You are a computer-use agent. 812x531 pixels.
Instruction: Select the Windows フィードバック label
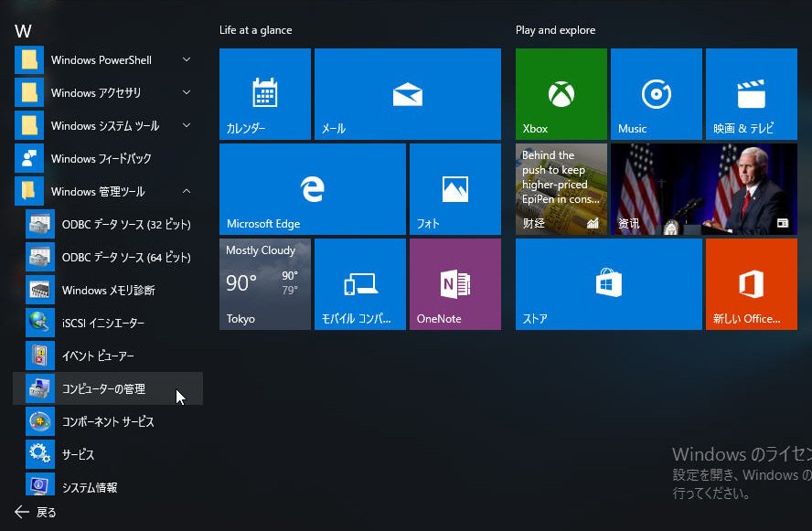pos(101,159)
